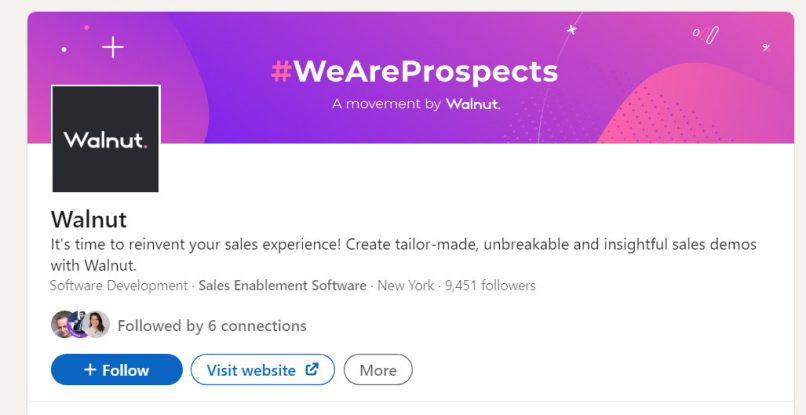Click the white plus sign in the banner
This screenshot has height=415, width=806.
(113, 47)
